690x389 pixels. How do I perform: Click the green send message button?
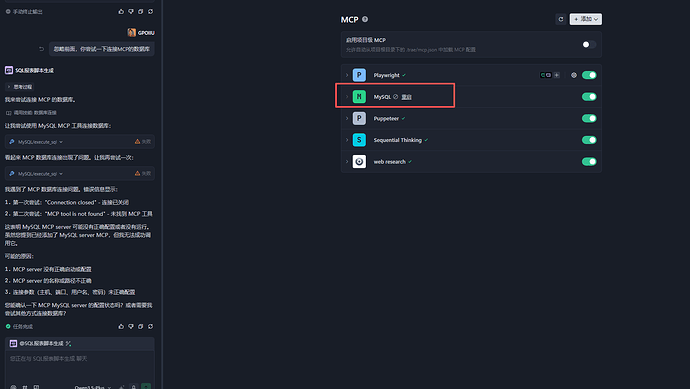[146, 386]
